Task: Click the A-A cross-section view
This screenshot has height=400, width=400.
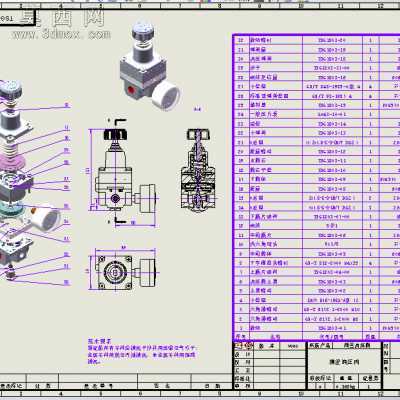Action: (198, 169)
